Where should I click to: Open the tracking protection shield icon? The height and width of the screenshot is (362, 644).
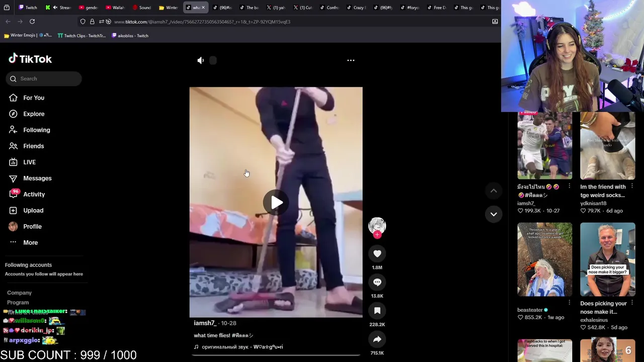[x=83, y=22]
